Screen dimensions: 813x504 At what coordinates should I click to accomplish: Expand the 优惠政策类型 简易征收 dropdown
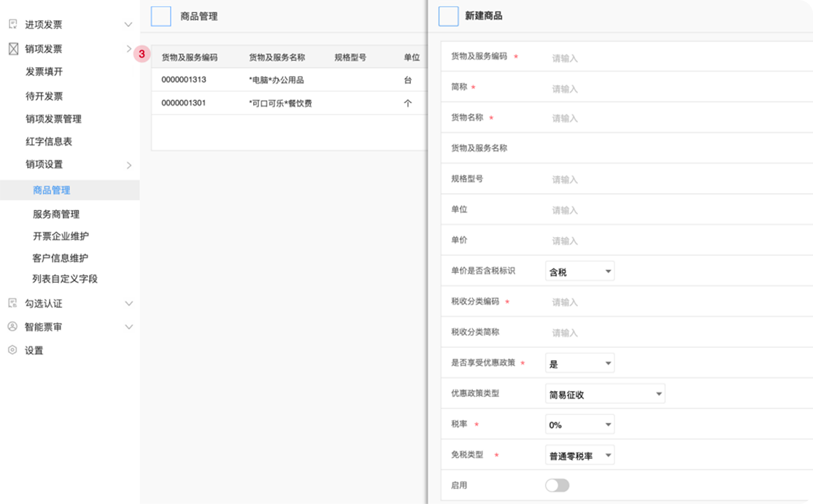click(x=604, y=393)
